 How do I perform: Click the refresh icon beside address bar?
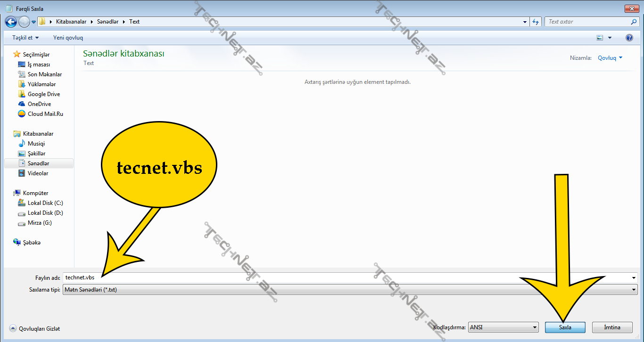[x=536, y=22]
